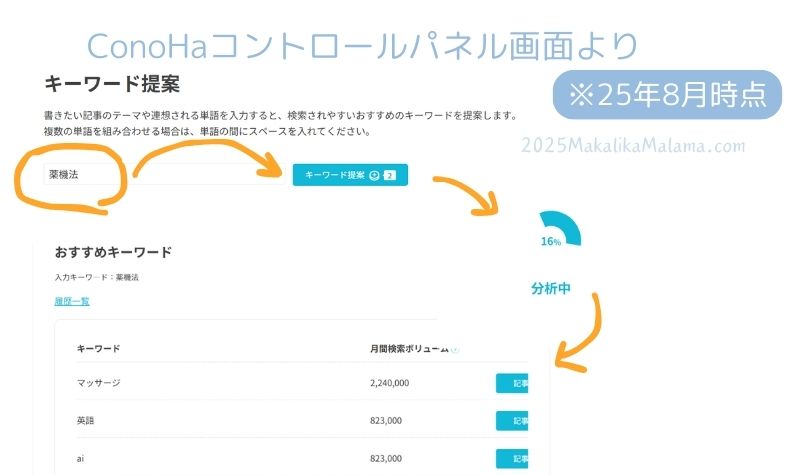Open the 履歴一覧 history link
Viewport: 800px width, 475px height.
pos(72,301)
